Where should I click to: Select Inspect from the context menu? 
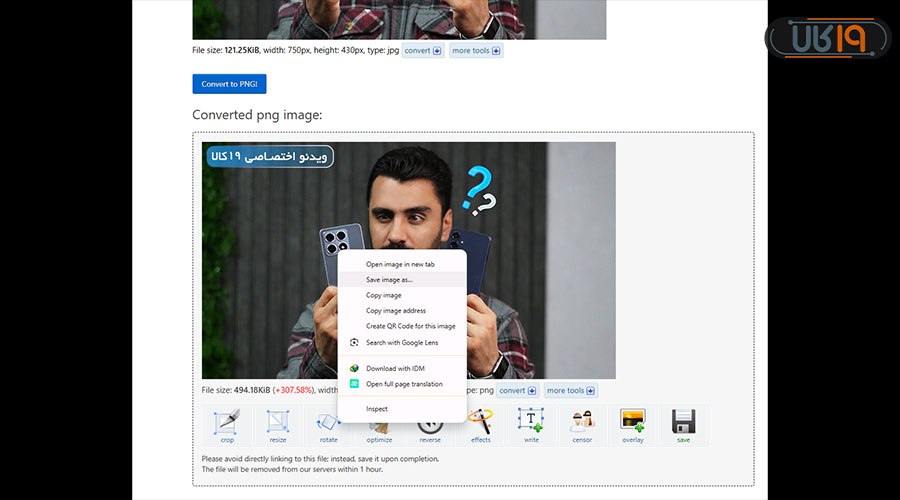[x=377, y=409]
